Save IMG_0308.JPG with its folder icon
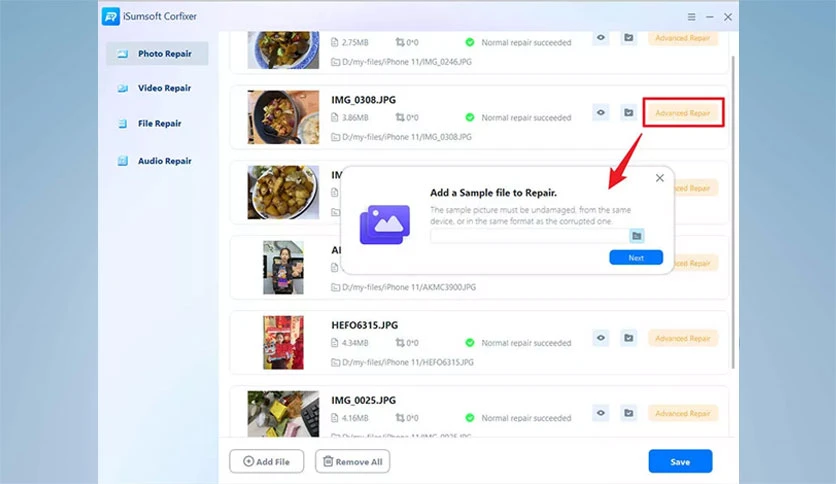The image size is (836, 484). (629, 112)
